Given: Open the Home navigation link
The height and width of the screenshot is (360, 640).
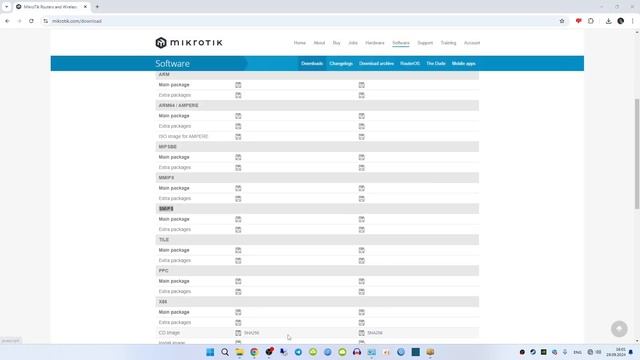Looking at the screenshot, I should [300, 43].
